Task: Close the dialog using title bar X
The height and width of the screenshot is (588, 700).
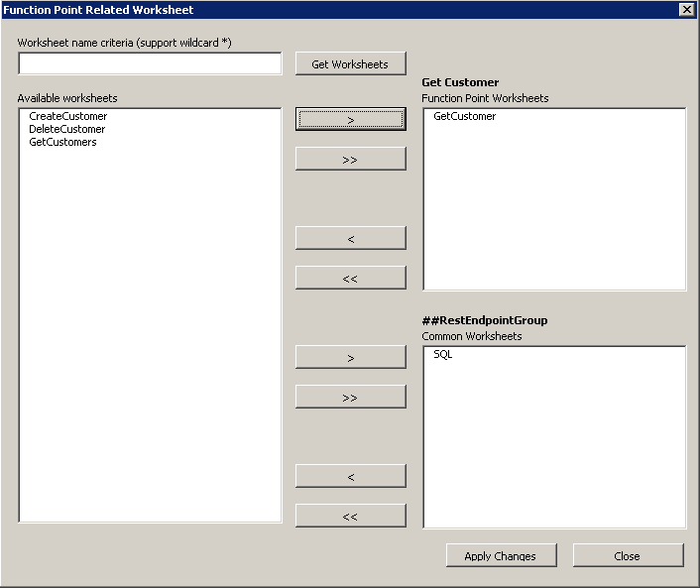Action: coord(686,9)
